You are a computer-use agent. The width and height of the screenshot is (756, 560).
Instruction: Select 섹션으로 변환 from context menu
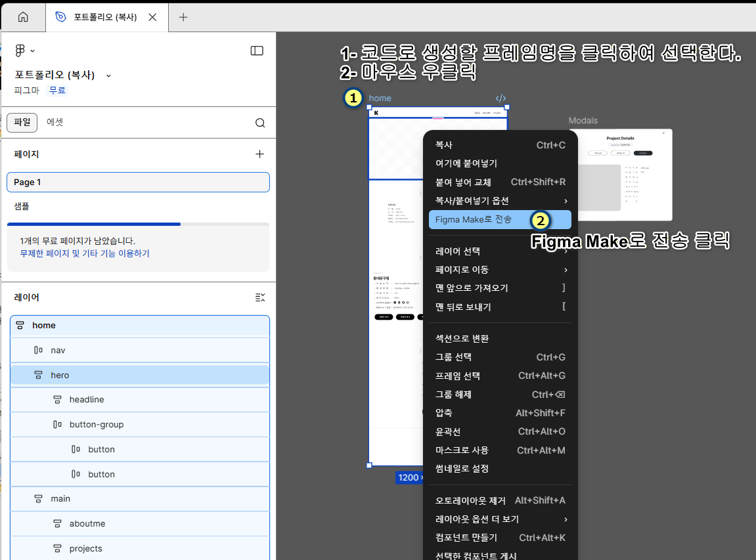pos(462,339)
